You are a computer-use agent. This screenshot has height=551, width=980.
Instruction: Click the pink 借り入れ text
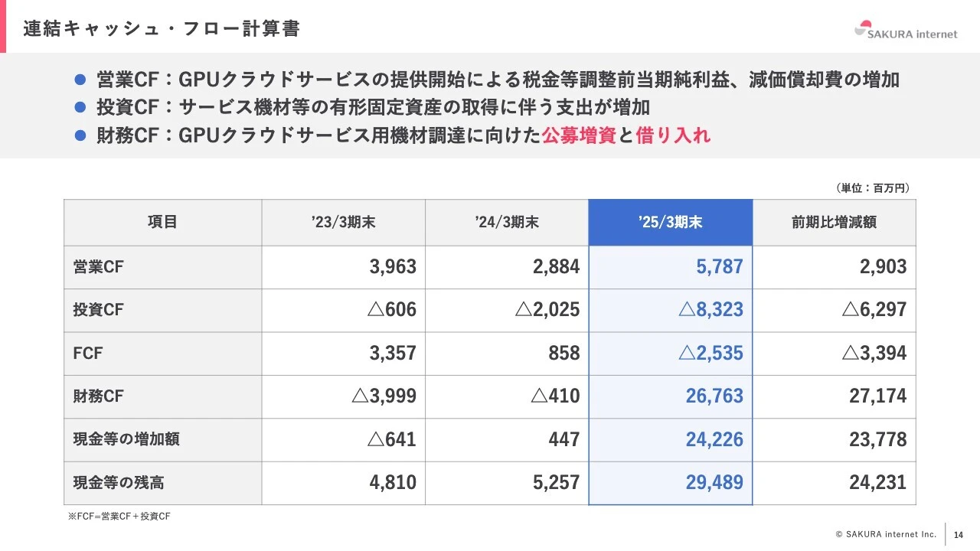pyautogui.click(x=673, y=136)
